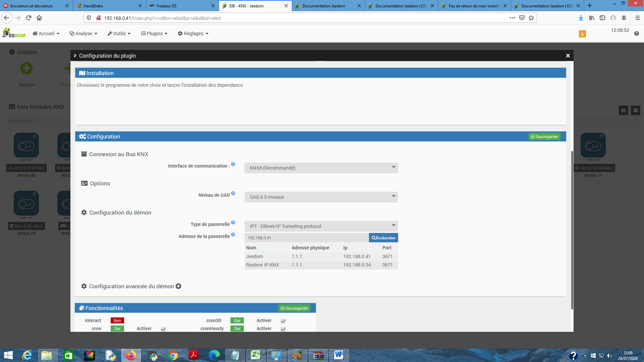The image size is (644, 362).
Task: Open Interface de communication dropdown
Action: click(321, 168)
